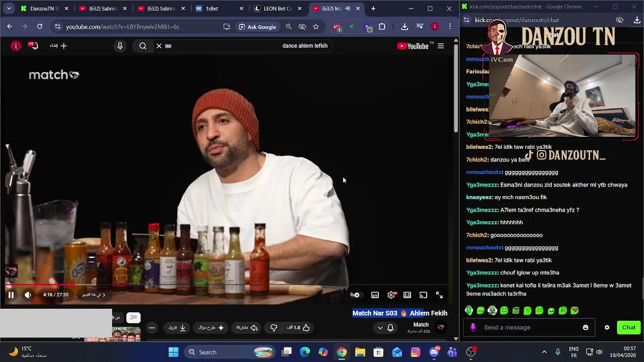Image resolution: width=644 pixels, height=362 pixels.
Task: Seek on the red video progress bar
Action: [x=226, y=285]
